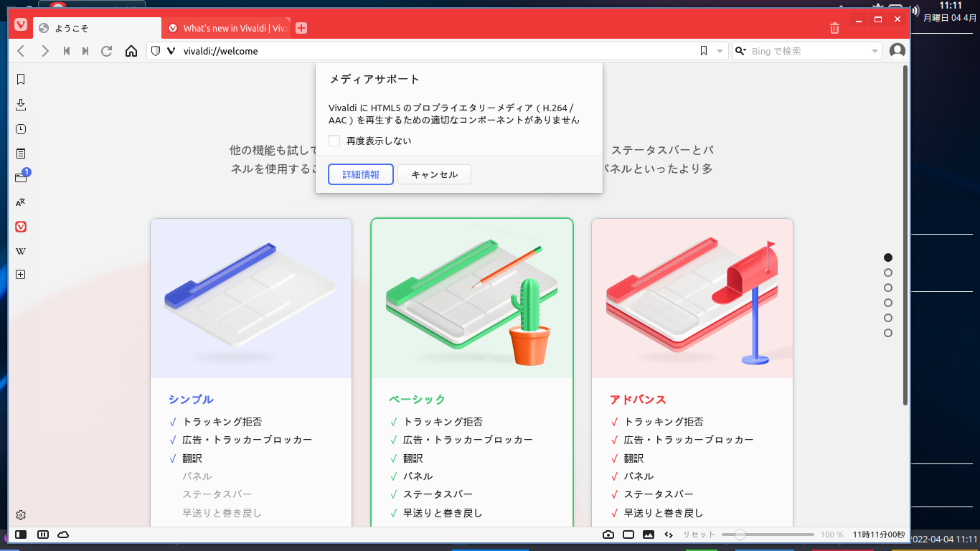Open the page tiling icon in status bar
980x551 pixels.
(628, 534)
